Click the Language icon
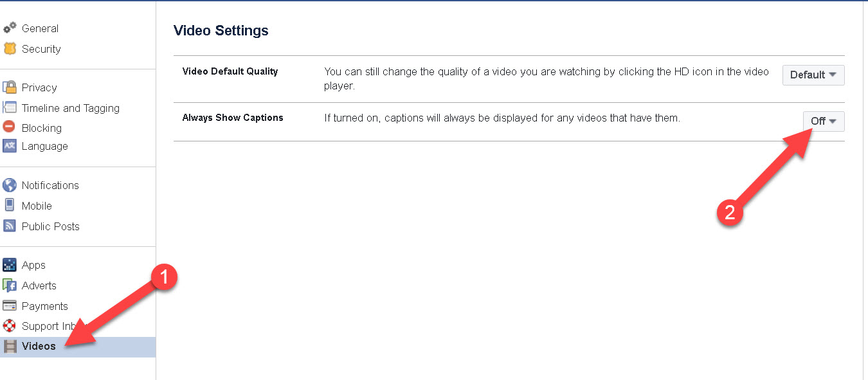This screenshot has height=380, width=868. (x=10, y=146)
